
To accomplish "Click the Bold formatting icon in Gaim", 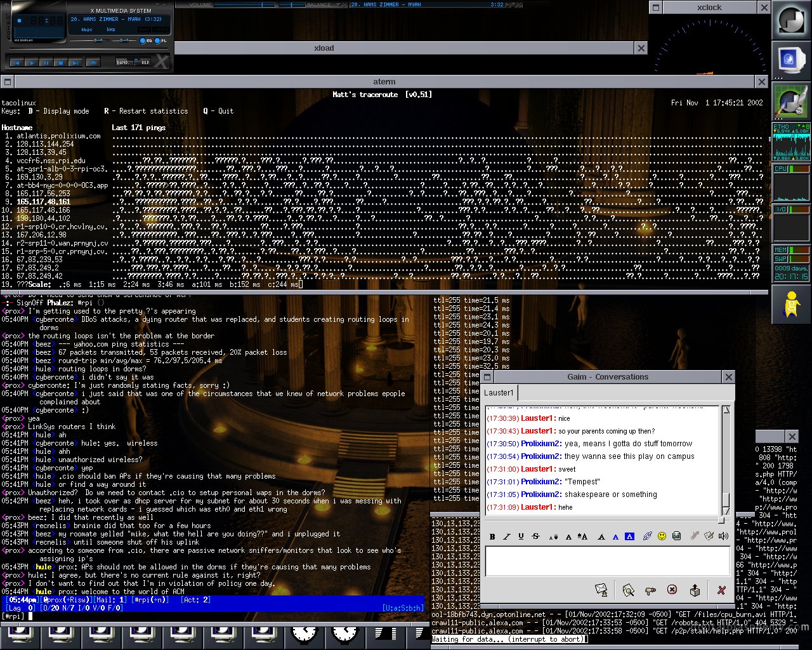I will 492,536.
